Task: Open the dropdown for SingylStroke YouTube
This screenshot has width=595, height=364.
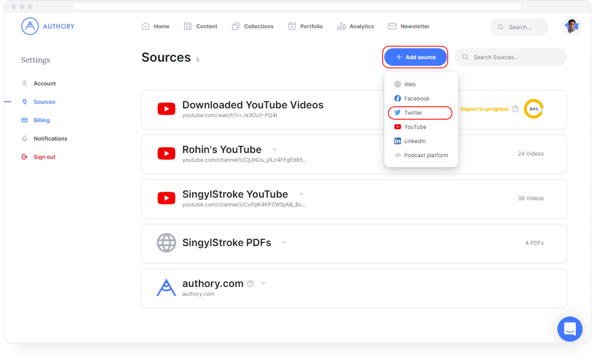Action: click(301, 194)
